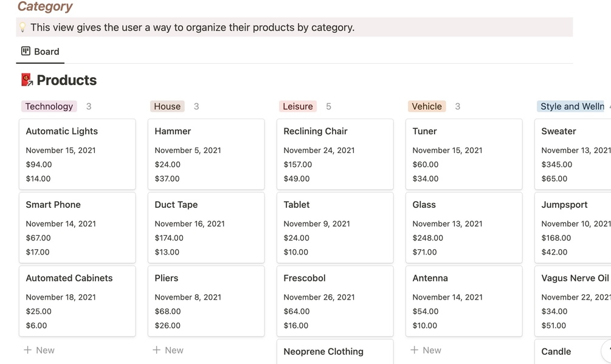Click the Vehicle column header tag
The height and width of the screenshot is (364, 611).
point(427,106)
